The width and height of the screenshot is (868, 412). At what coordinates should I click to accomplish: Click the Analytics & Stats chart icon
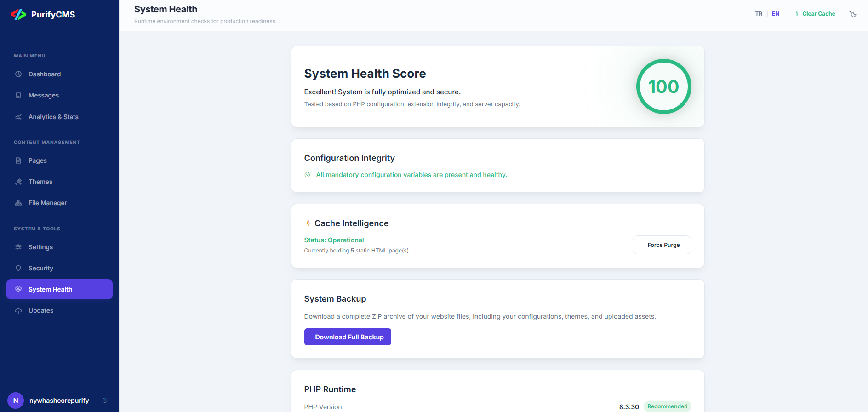click(18, 117)
